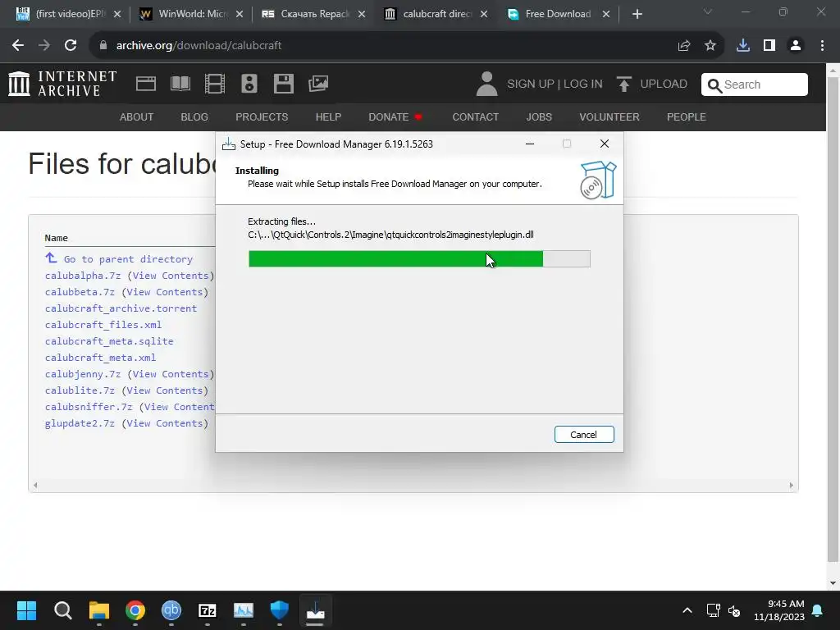
Task: Cancel the Free Download Manager setup
Action: [x=584, y=435]
